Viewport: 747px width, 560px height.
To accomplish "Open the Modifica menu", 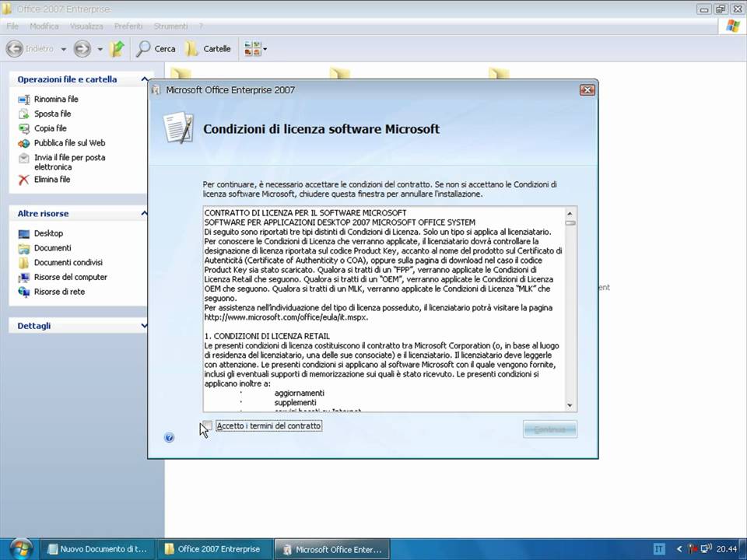I will (44, 26).
